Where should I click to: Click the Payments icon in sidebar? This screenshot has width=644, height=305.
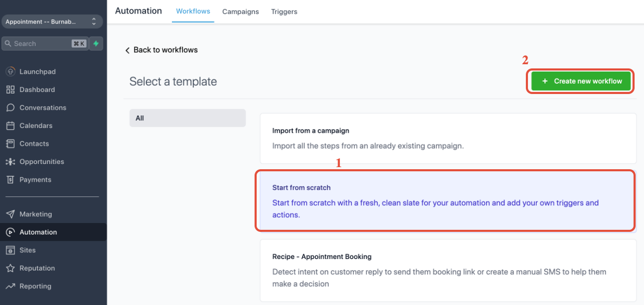10,180
